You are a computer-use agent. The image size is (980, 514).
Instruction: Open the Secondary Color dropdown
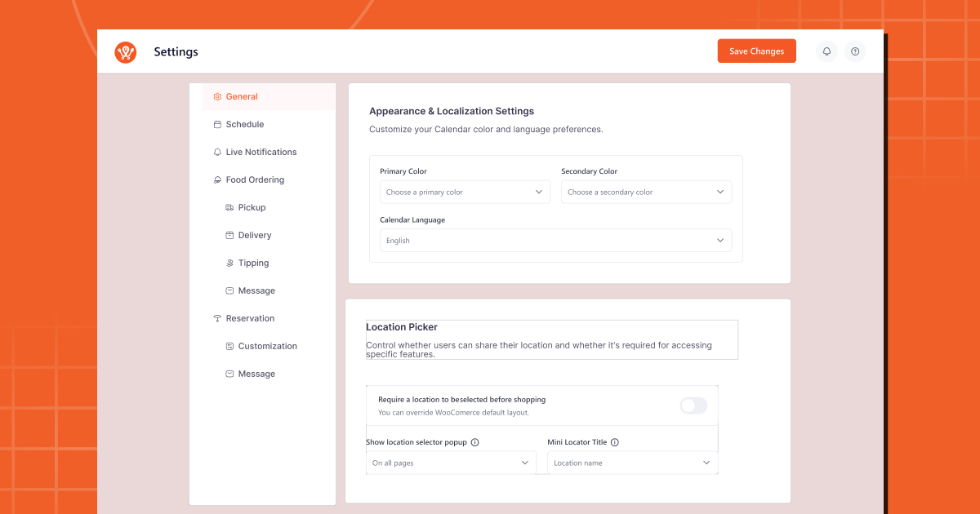click(x=646, y=193)
